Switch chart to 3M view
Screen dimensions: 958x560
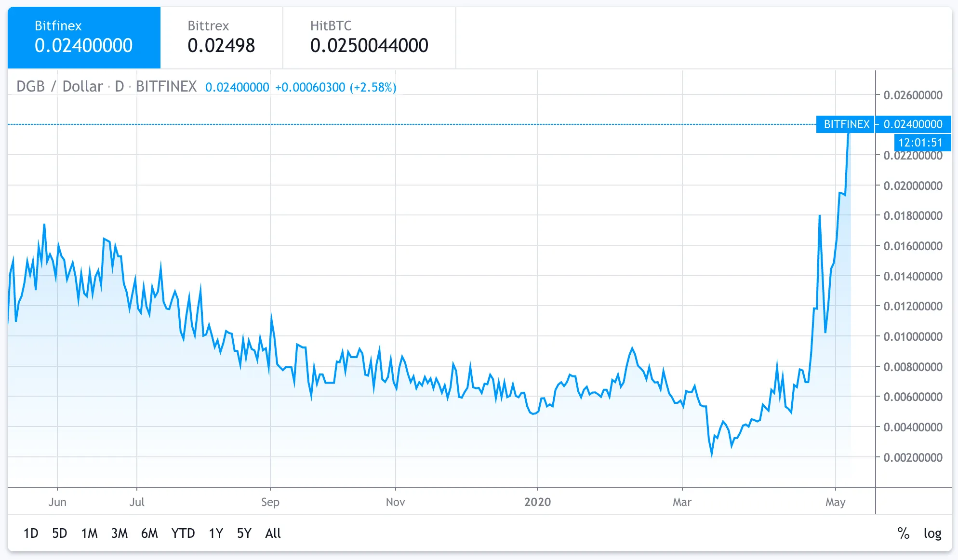120,533
